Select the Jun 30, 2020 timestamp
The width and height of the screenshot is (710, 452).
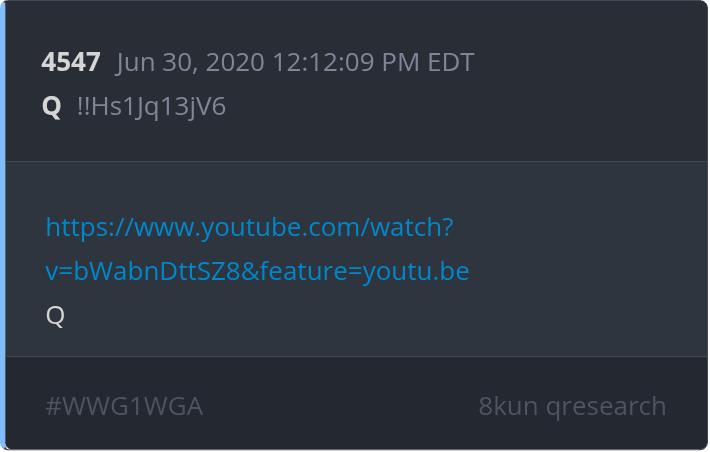point(295,62)
